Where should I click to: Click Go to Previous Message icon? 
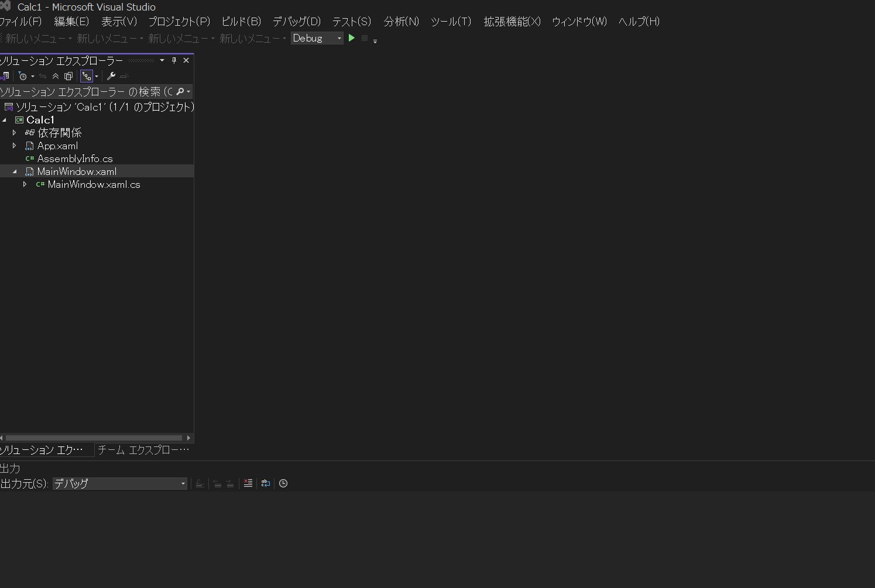[217, 483]
